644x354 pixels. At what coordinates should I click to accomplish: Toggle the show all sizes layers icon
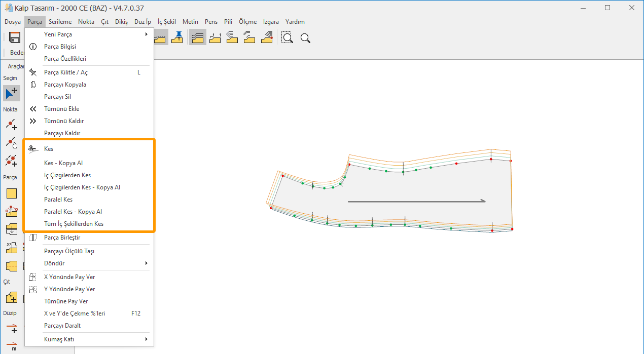[198, 37]
